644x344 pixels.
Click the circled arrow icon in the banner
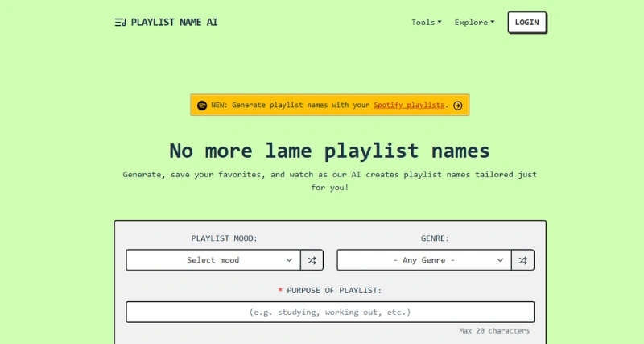[457, 106]
